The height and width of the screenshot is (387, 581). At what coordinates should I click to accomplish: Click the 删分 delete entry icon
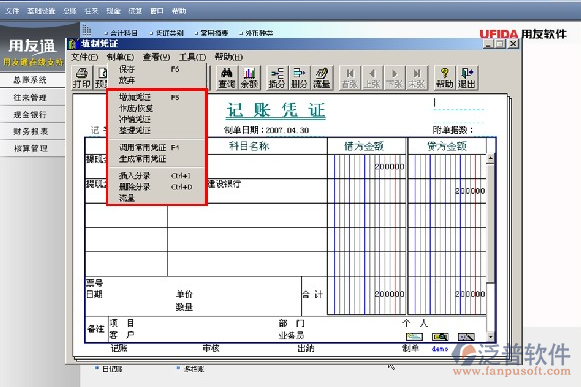299,78
